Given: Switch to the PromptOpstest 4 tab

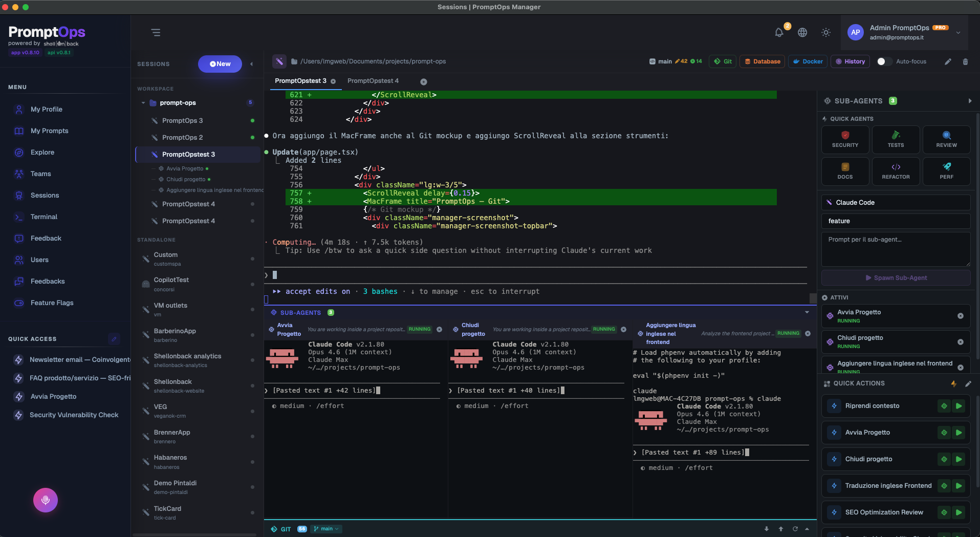Looking at the screenshot, I should pos(373,81).
